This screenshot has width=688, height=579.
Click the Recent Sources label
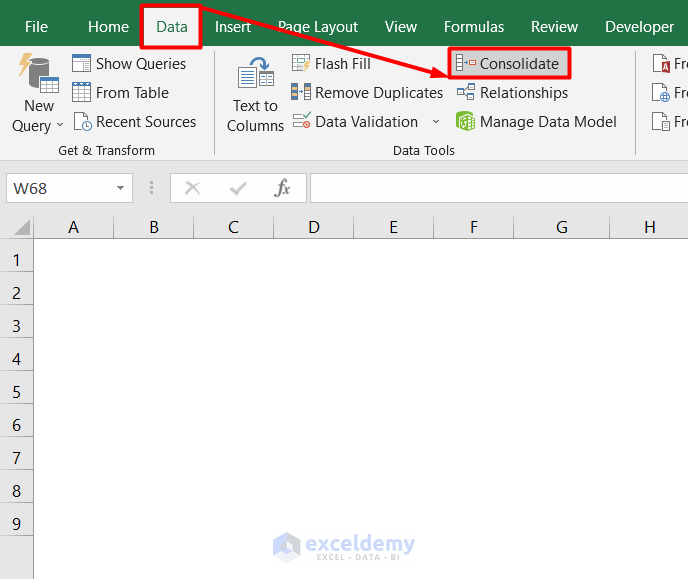pyautogui.click(x=146, y=122)
